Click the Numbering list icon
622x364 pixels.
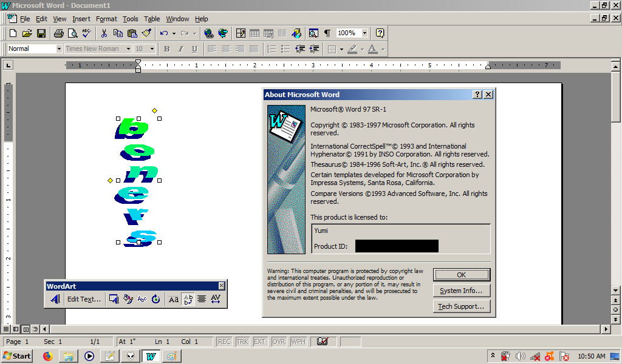[x=272, y=49]
